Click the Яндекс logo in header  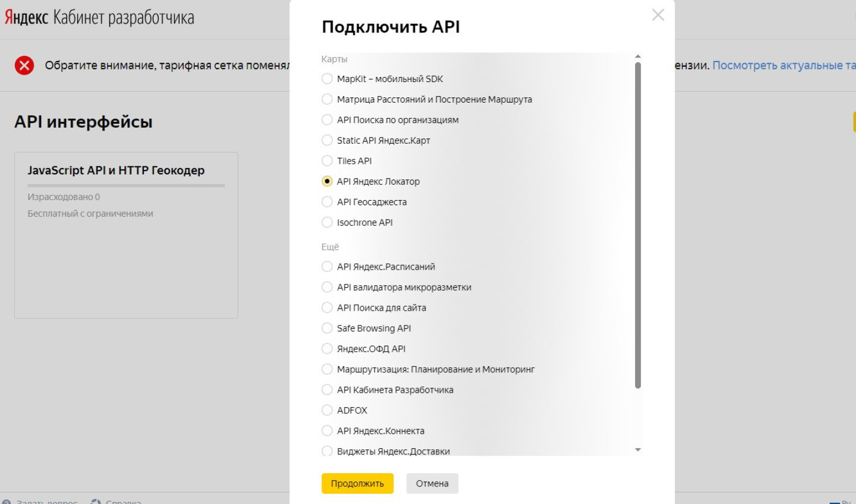pos(26,18)
